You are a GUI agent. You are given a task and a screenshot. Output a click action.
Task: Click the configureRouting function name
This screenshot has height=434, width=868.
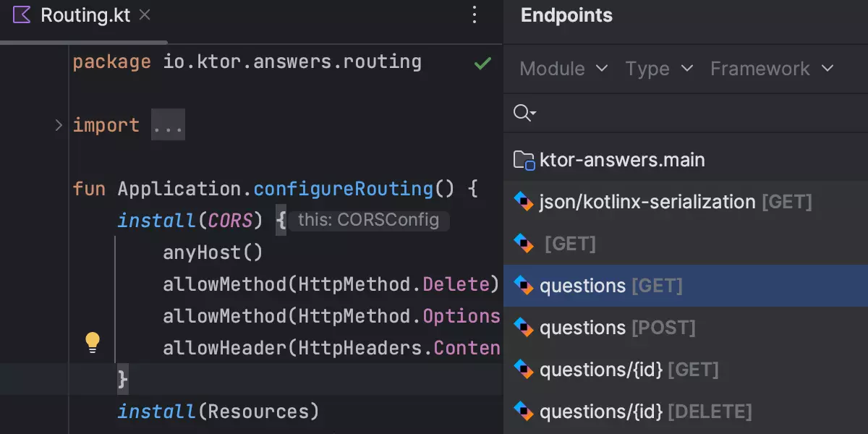tap(343, 189)
